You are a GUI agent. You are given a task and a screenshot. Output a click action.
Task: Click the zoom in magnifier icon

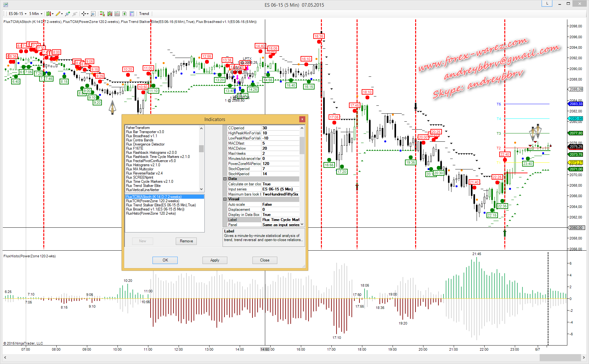[x=67, y=14]
